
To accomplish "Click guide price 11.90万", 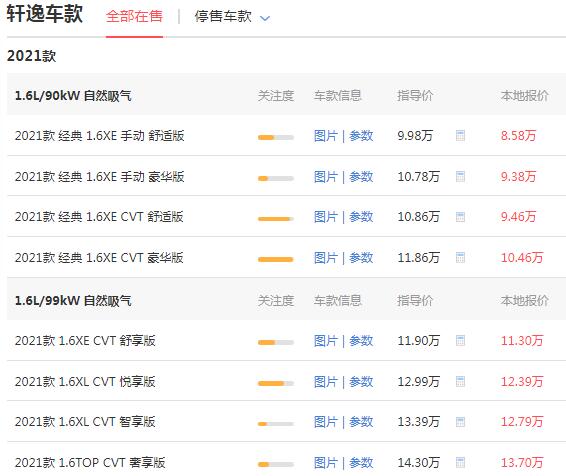I will (x=419, y=340).
